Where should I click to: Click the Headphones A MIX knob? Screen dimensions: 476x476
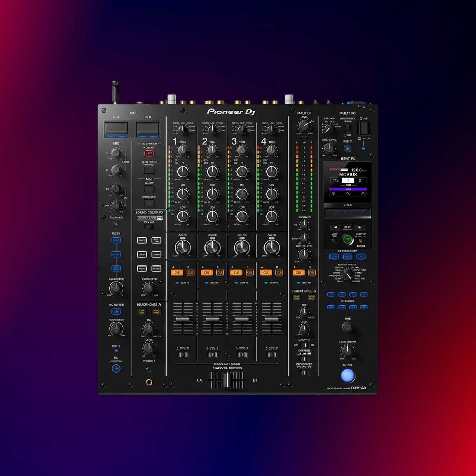click(149, 328)
